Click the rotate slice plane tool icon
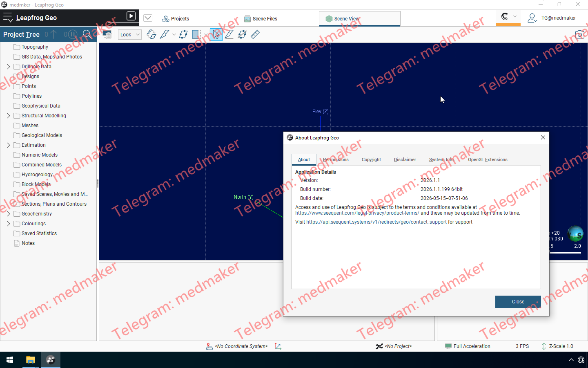Viewport: 588px width, 368px height. [x=151, y=35]
